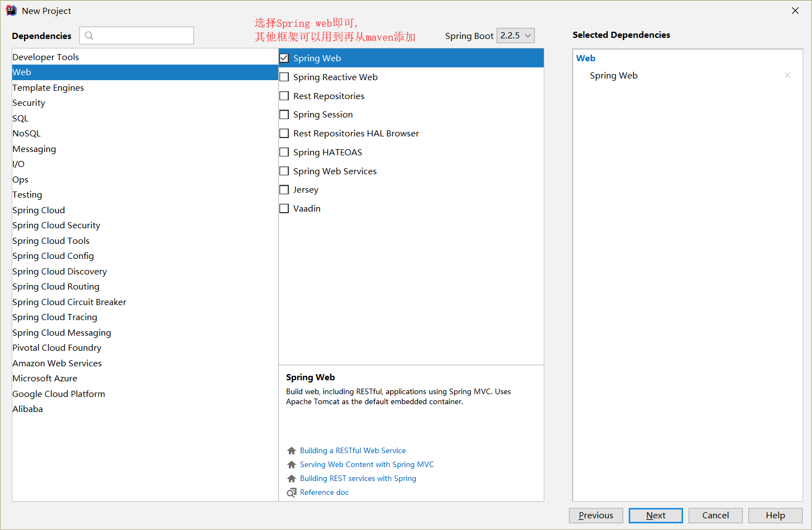Open Building a RESTful Web Service guide
The image size is (812, 530).
coord(353,450)
